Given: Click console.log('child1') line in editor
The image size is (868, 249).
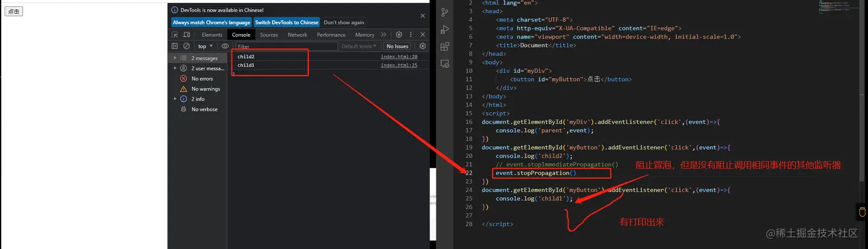Looking at the screenshot, I should [534, 198].
